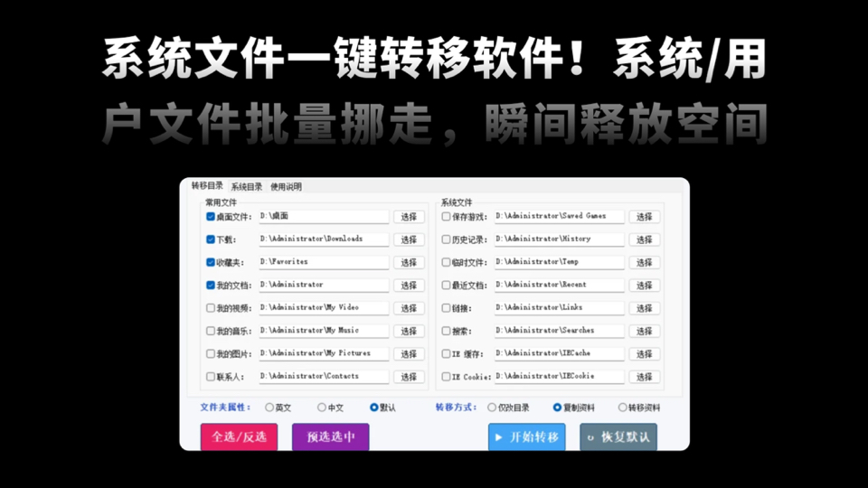Click the purple 预选选中 button

330,437
